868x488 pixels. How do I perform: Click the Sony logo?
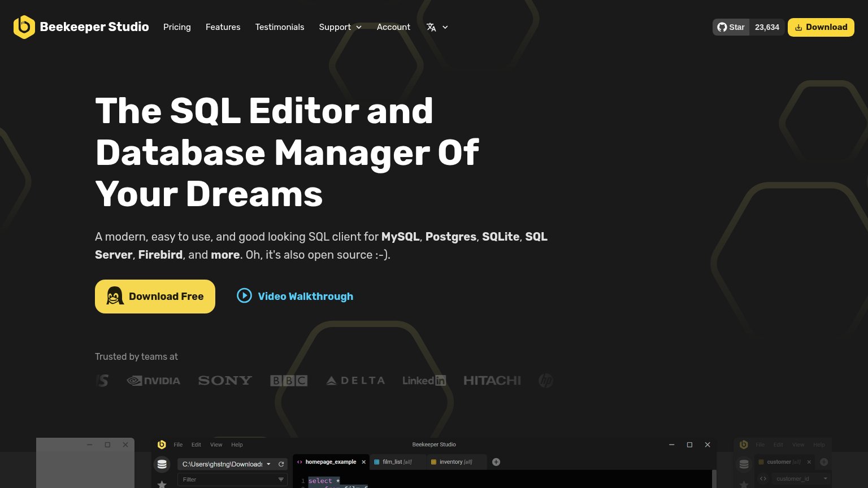point(225,381)
